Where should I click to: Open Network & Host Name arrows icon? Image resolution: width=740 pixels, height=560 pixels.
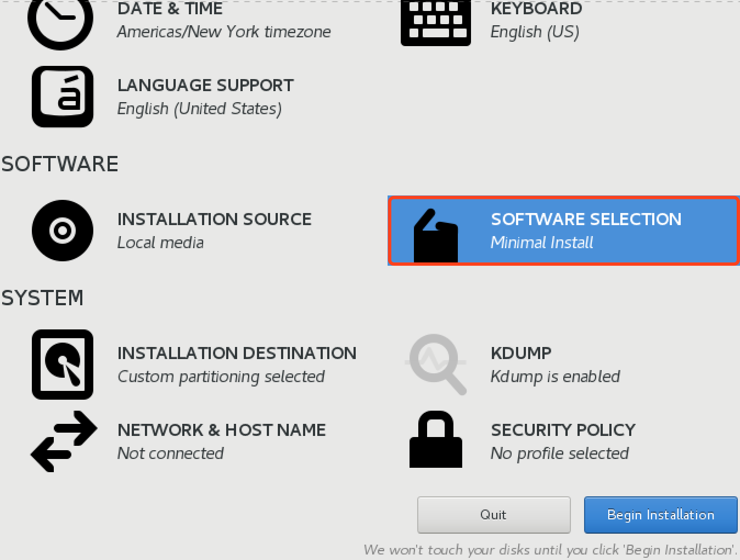pyautogui.click(x=64, y=441)
